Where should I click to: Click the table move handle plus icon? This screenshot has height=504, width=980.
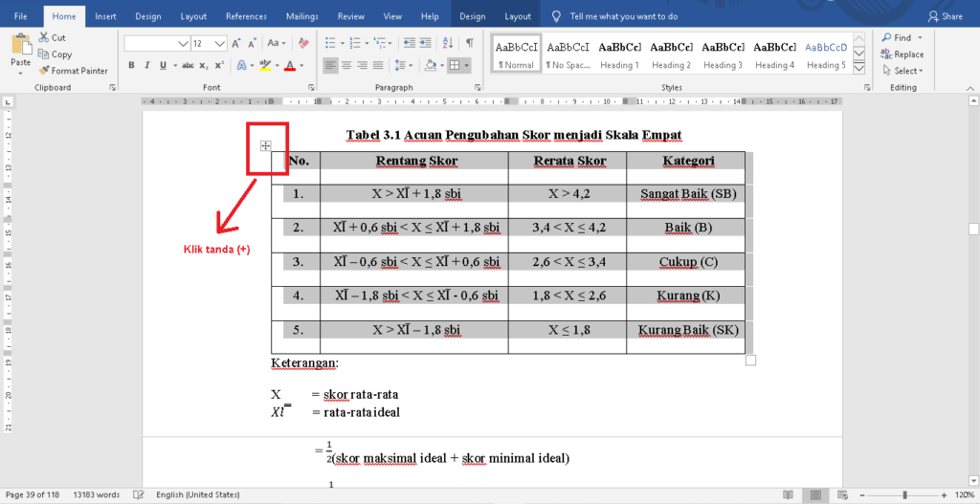point(266,145)
